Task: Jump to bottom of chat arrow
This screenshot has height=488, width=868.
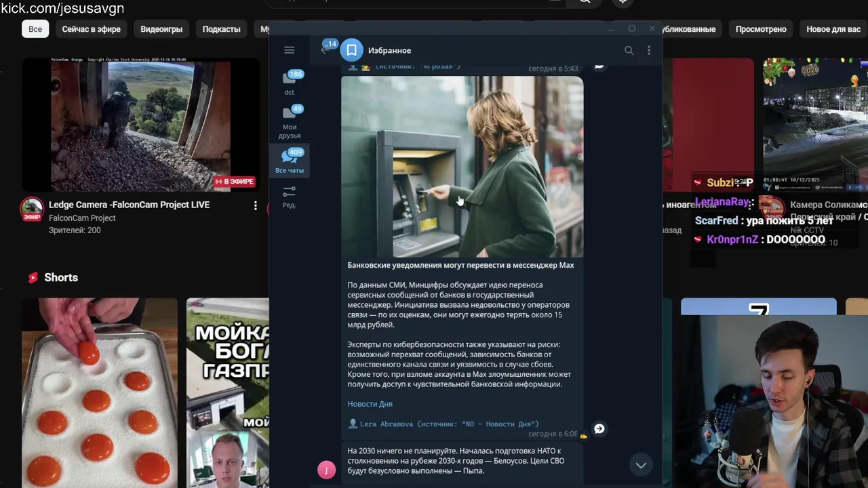Action: (641, 465)
